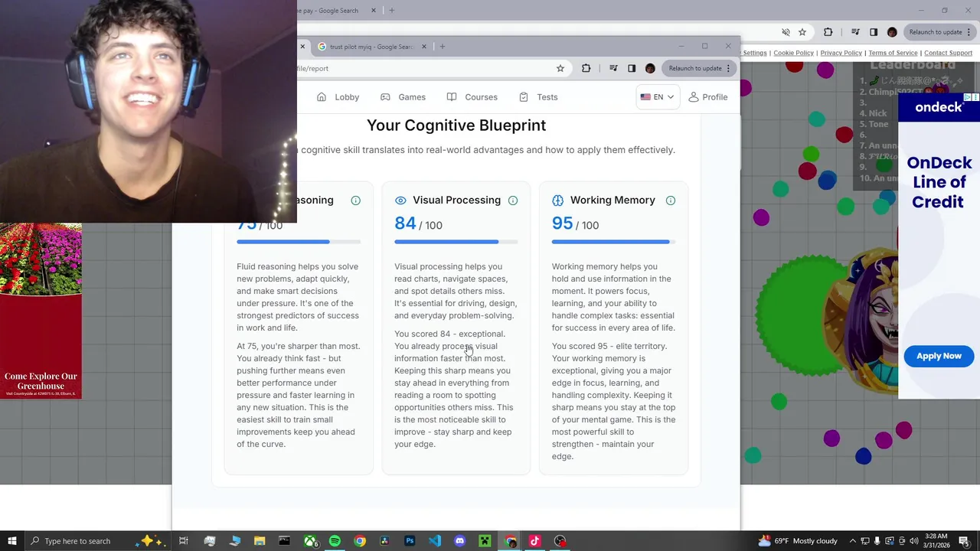This screenshot has width=980, height=551.
Task: Switch to 'pay - Google Search' tab in background window
Action: pos(334,11)
